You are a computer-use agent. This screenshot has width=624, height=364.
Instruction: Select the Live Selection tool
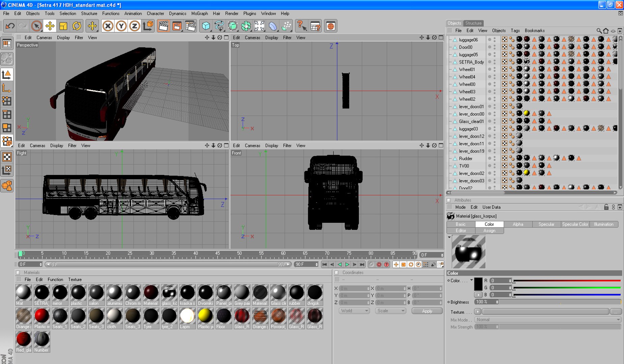click(36, 26)
